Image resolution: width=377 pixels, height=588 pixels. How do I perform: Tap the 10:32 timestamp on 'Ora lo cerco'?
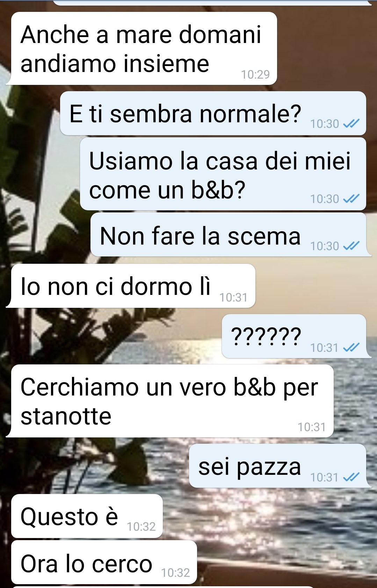click(x=175, y=573)
